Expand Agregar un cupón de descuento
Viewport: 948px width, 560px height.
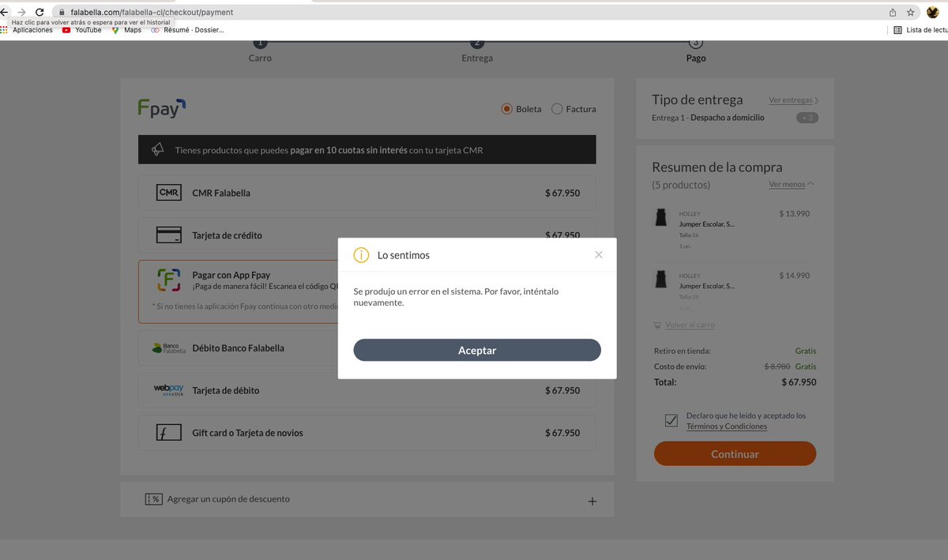coord(367,499)
